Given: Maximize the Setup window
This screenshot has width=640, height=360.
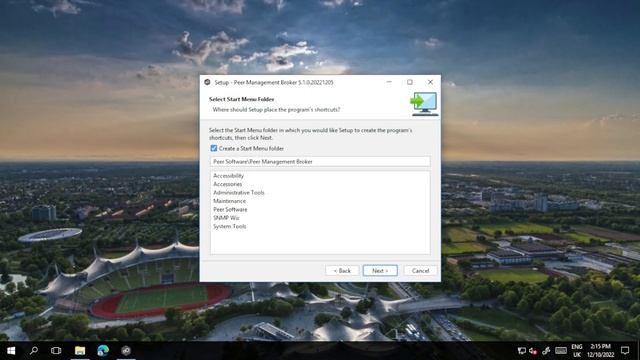Looking at the screenshot, I should (x=410, y=82).
